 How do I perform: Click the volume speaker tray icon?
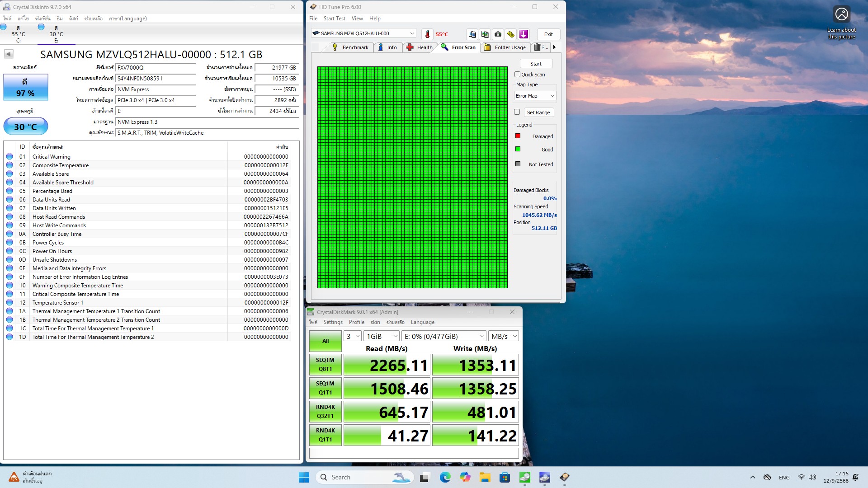[x=812, y=477]
